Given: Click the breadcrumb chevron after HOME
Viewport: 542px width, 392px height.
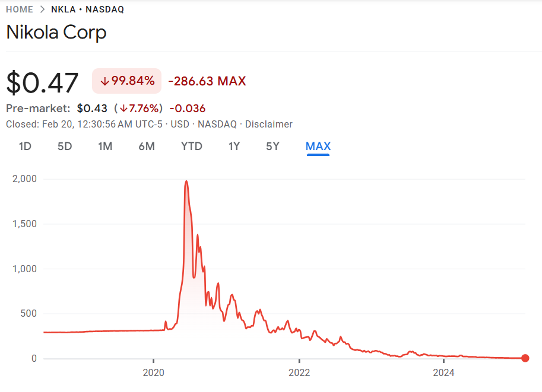Looking at the screenshot, I should (x=42, y=9).
